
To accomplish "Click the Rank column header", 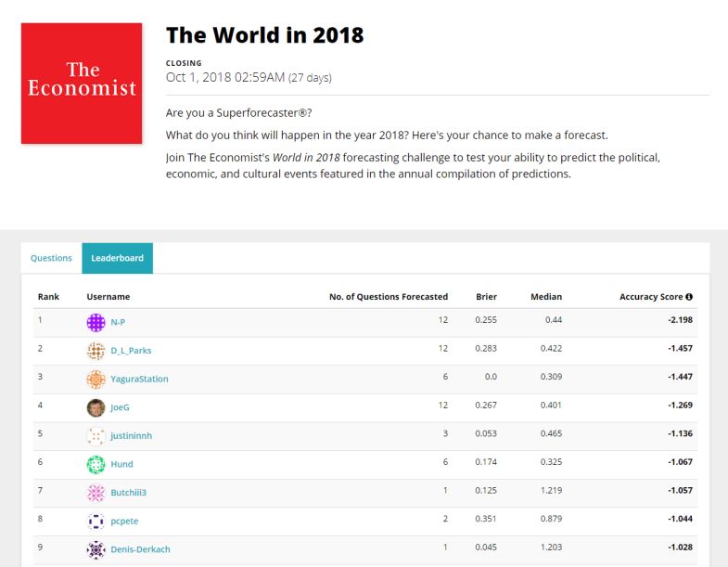I will pos(48,297).
